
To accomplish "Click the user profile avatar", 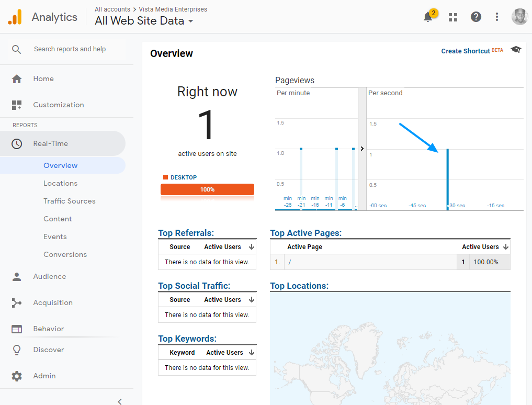I will point(519,17).
